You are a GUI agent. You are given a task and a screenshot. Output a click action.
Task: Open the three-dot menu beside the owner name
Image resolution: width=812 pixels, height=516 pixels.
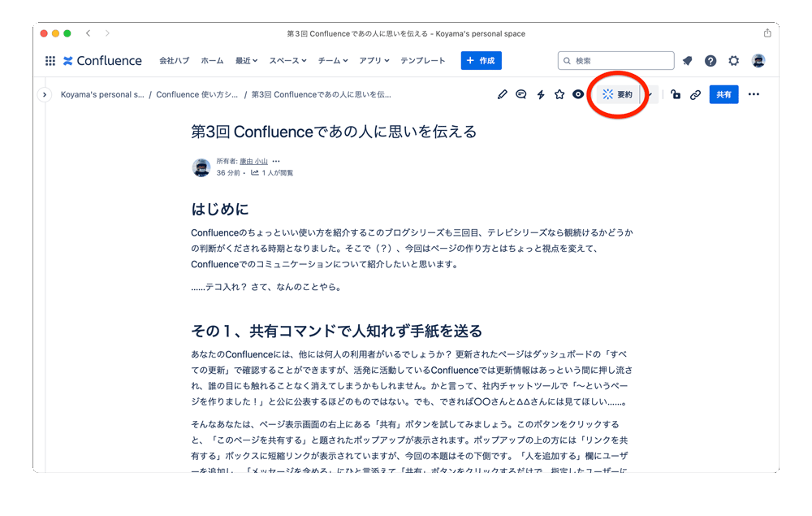tap(277, 161)
